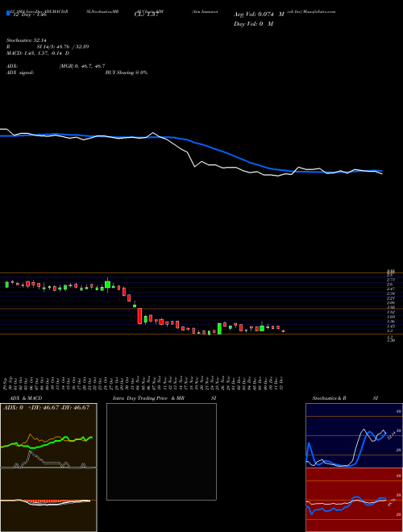403x532 pixels.
Task: Click the 'CL: 1.37' close price text
Action: [147, 15]
